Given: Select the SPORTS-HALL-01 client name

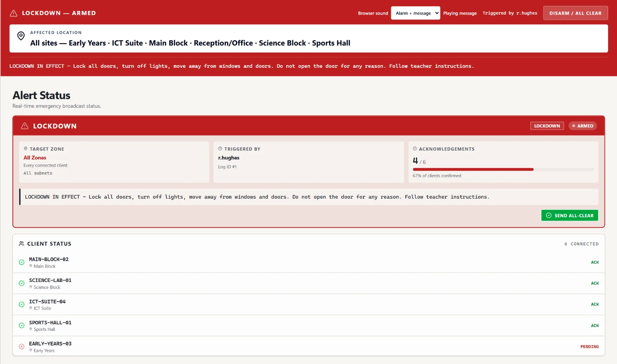Looking at the screenshot, I should (50, 323).
